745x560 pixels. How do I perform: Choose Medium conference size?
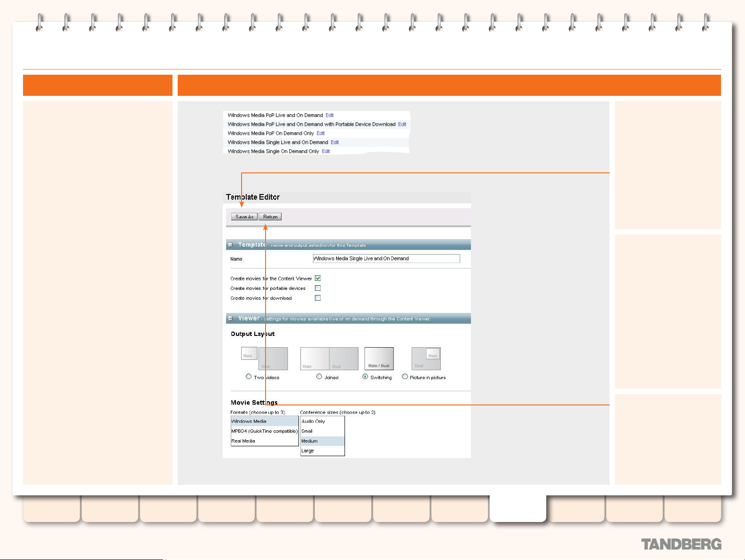coord(322,441)
